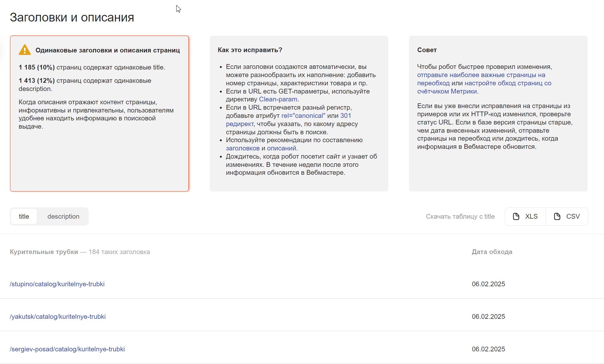Open the Clean-param directive link
This screenshot has height=364, width=604.
coord(278,99)
